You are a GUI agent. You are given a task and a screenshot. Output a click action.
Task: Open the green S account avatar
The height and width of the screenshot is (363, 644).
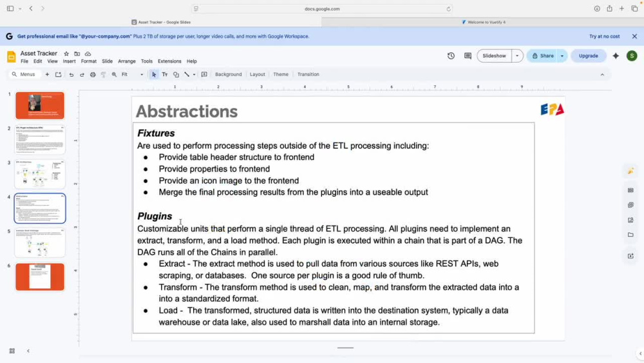632,56
